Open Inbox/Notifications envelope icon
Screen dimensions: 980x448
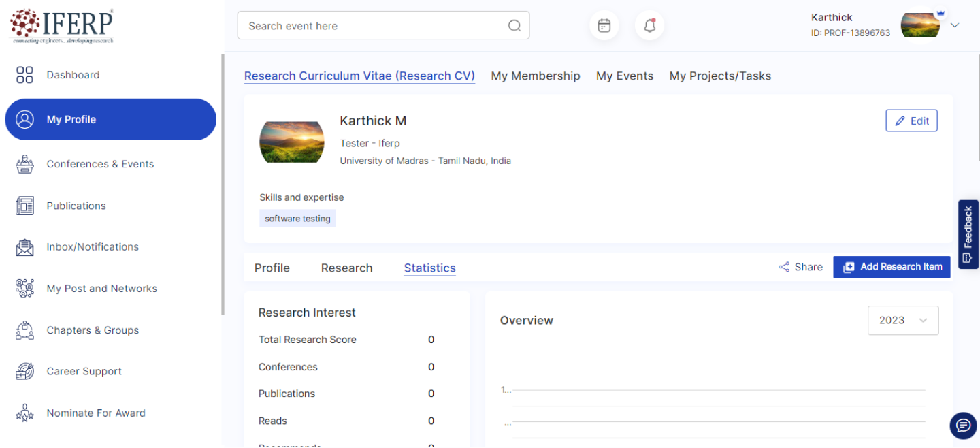pyautogui.click(x=24, y=247)
